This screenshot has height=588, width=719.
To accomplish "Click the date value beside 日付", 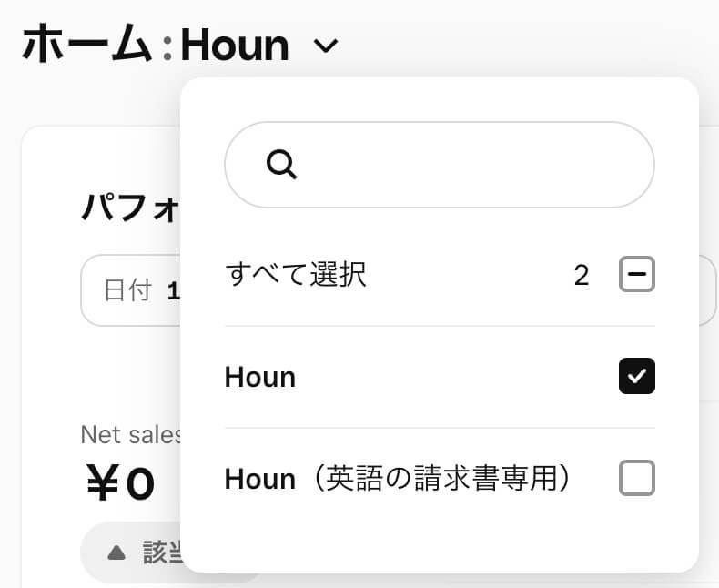I will point(173,291).
